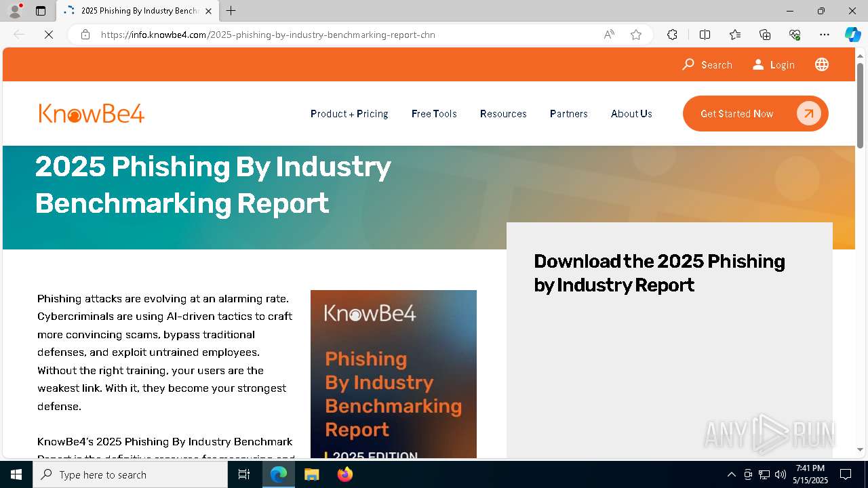The image size is (868, 488).
Task: Go to the KnowBe4 logo homepage
Action: click(x=92, y=113)
